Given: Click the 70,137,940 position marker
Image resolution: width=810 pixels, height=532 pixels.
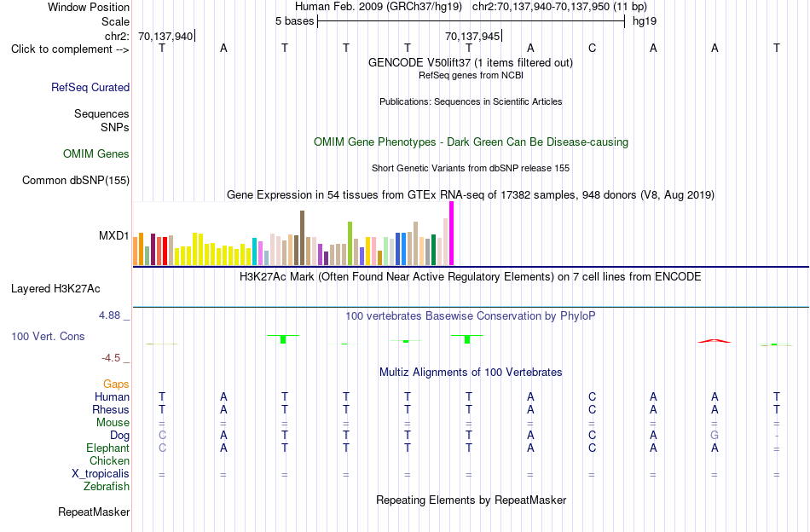Looking at the screenshot, I should click(x=165, y=36).
